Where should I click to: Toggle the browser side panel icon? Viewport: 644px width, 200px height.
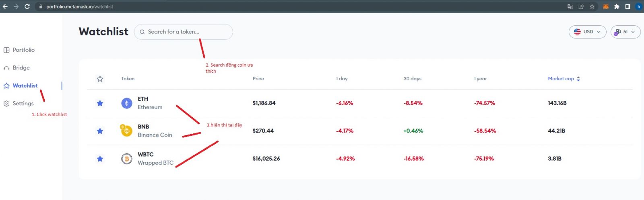(627, 6)
